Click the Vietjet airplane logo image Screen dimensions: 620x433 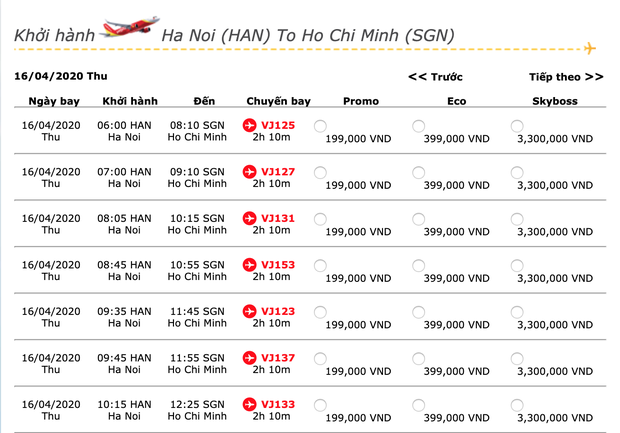[130, 28]
